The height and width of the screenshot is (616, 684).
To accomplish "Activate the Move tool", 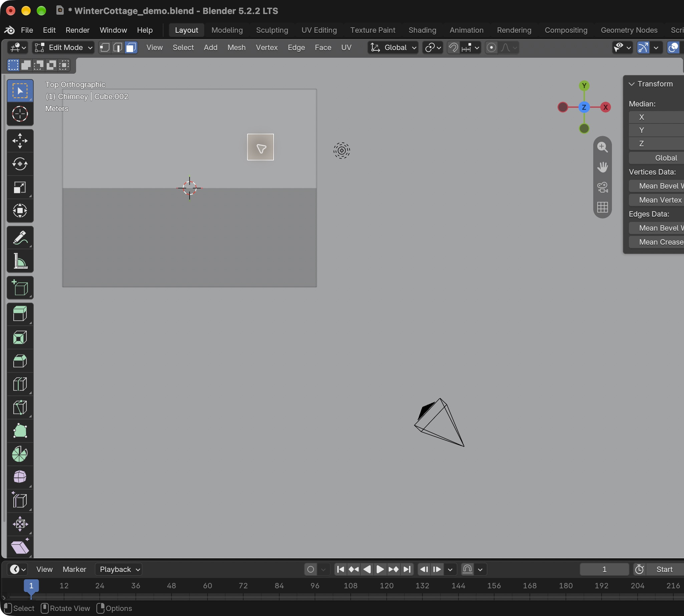I will tap(20, 141).
